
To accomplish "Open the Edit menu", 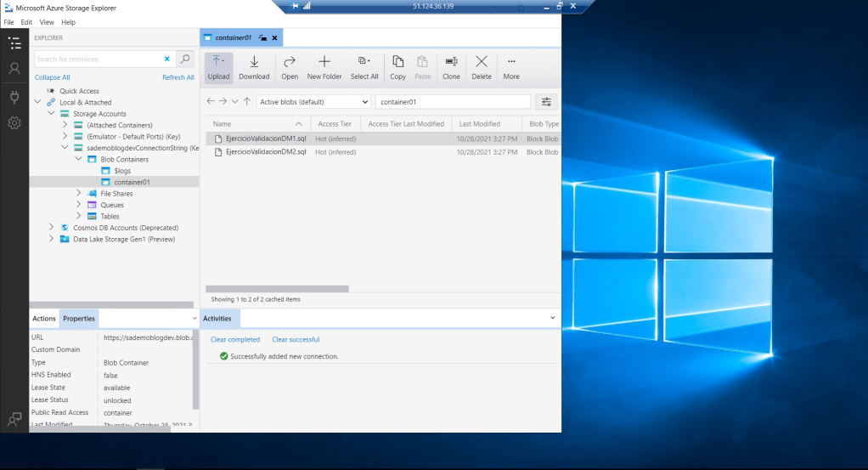I will [26, 22].
